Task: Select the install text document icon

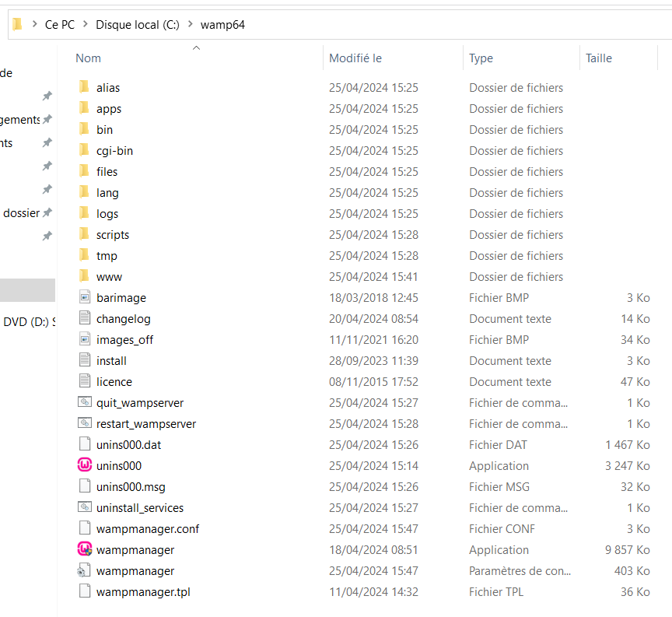Action: pyautogui.click(x=85, y=360)
